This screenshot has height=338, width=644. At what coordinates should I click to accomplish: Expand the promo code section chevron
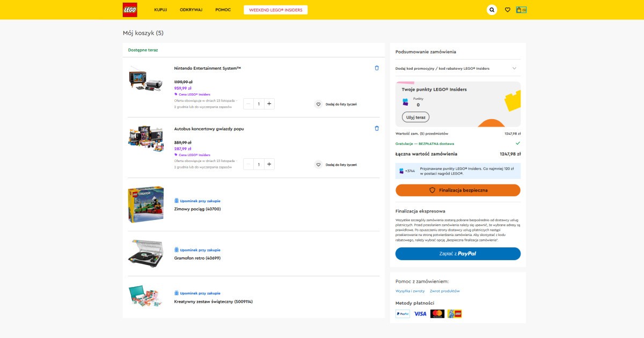tap(514, 68)
